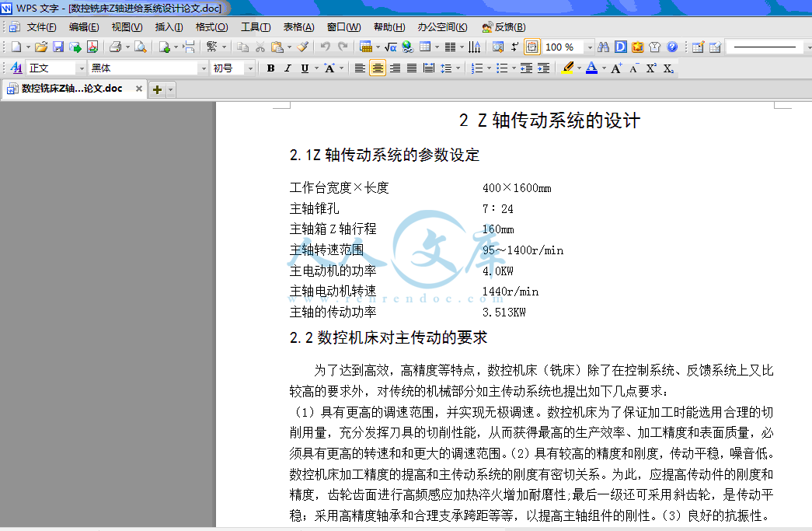The width and height of the screenshot is (812, 531).
Task: Click the 反馈(B) feedback button
Action: click(504, 27)
